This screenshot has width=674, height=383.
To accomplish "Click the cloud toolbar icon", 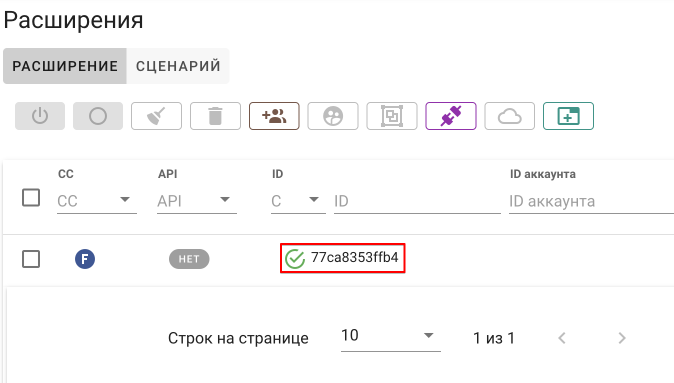I will point(510,116).
